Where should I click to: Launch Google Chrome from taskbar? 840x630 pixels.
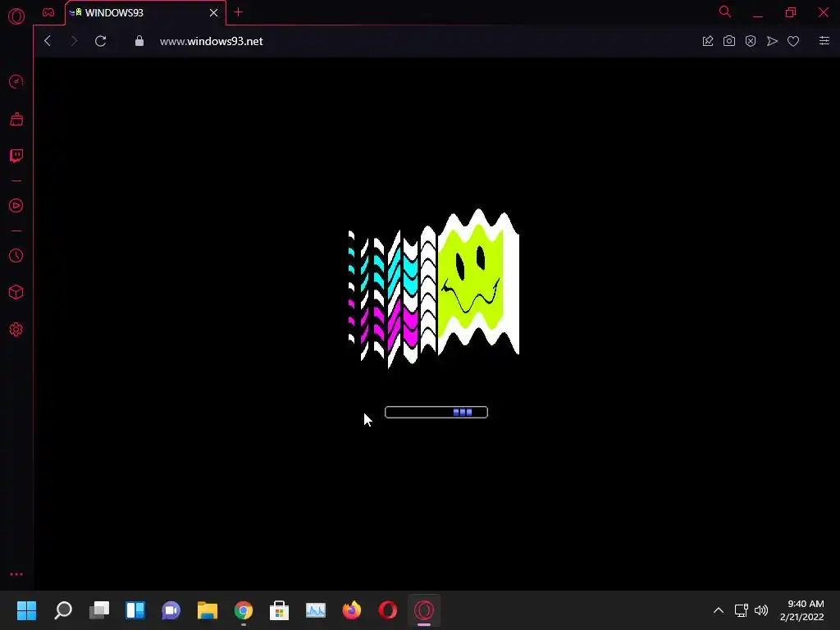click(x=243, y=610)
